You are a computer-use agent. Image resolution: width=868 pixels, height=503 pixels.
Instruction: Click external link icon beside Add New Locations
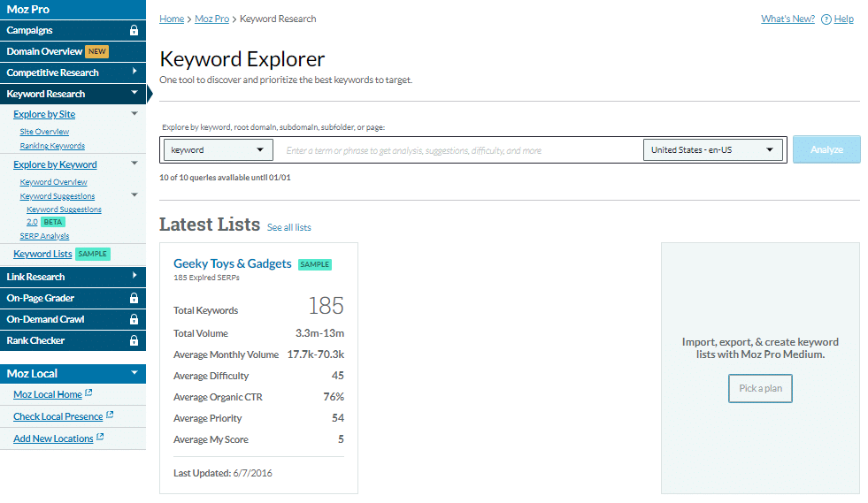tap(100, 438)
